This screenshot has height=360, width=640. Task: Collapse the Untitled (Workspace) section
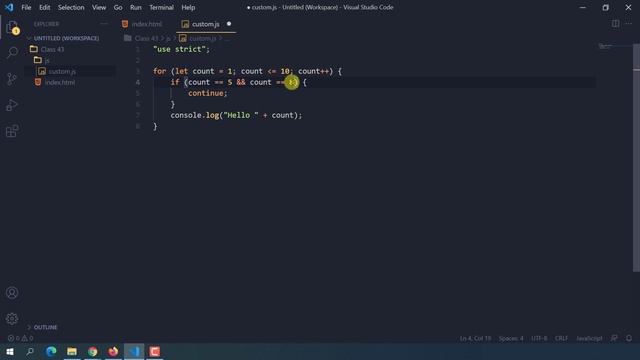coord(66,38)
